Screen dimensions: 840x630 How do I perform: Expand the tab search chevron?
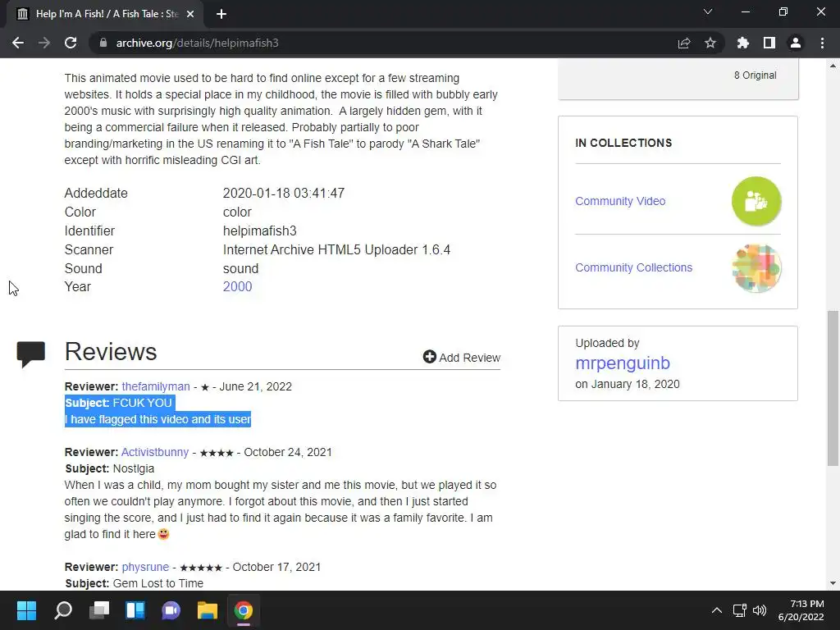click(708, 11)
